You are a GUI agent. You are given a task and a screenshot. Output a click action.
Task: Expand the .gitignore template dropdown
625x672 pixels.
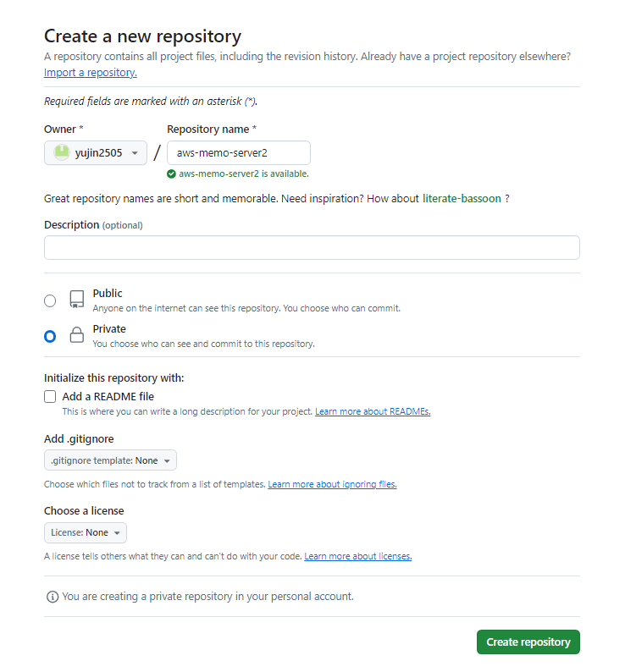(x=110, y=460)
